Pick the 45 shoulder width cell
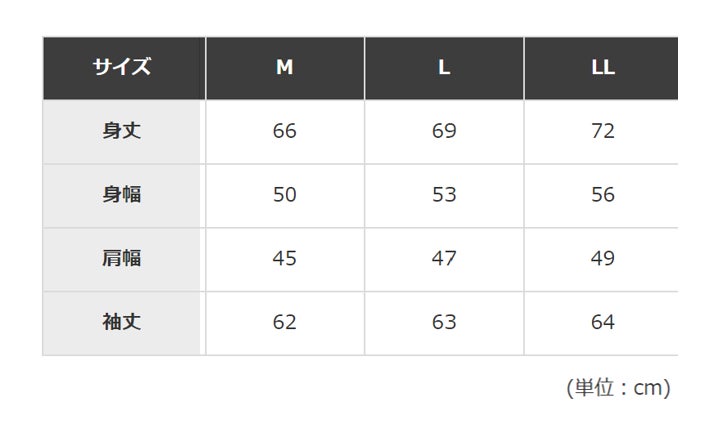 coord(285,258)
